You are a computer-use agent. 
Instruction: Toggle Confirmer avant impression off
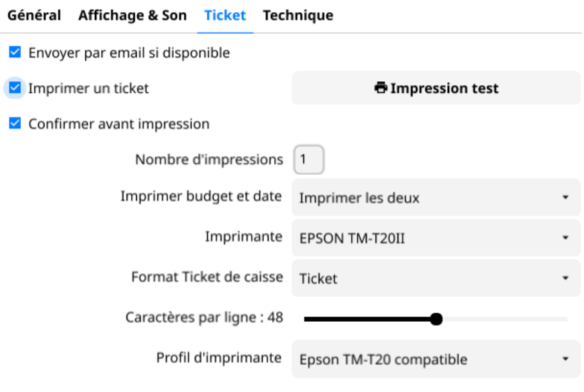15,123
